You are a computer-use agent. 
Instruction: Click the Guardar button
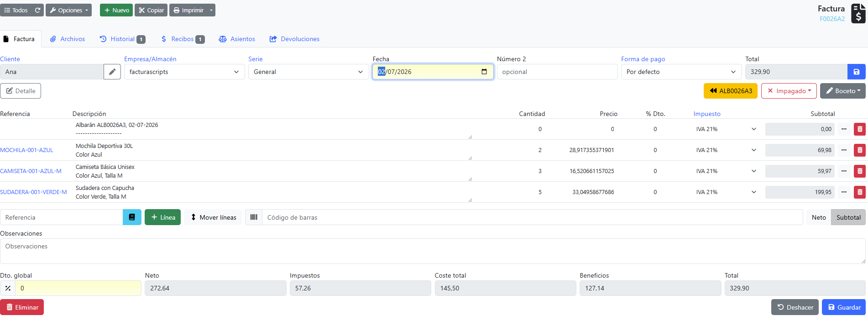click(844, 307)
